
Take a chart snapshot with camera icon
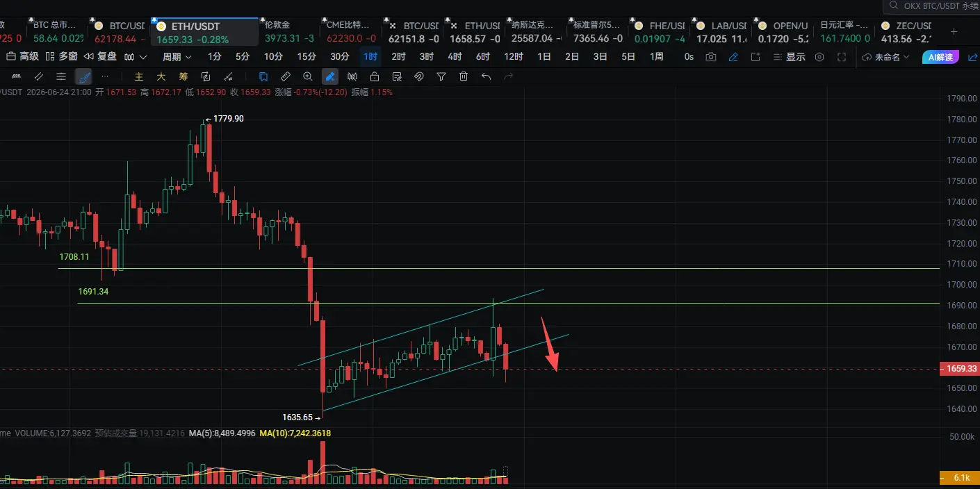click(x=711, y=57)
